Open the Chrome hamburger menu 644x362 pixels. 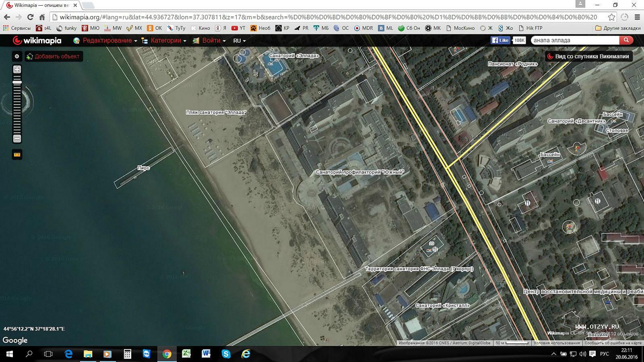[x=637, y=17]
